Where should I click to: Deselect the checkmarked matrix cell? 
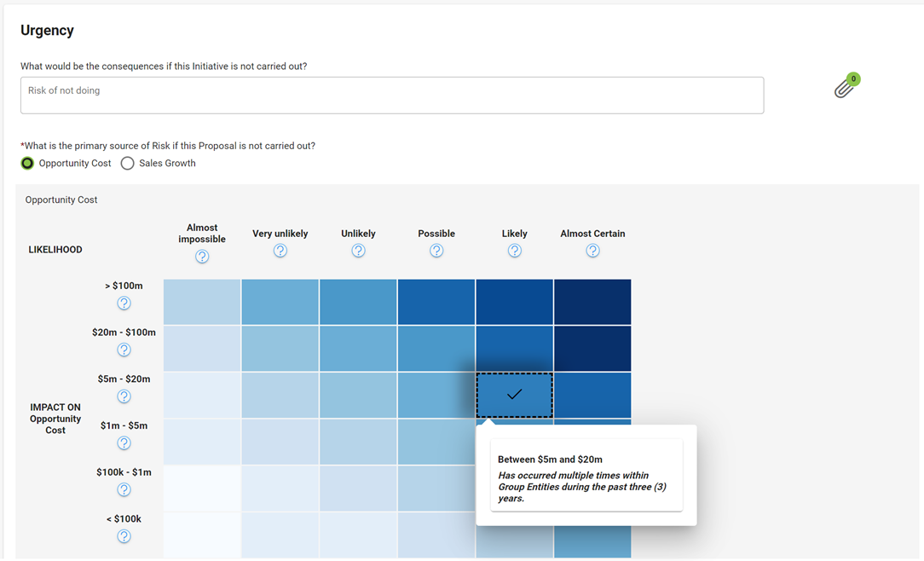pos(514,395)
